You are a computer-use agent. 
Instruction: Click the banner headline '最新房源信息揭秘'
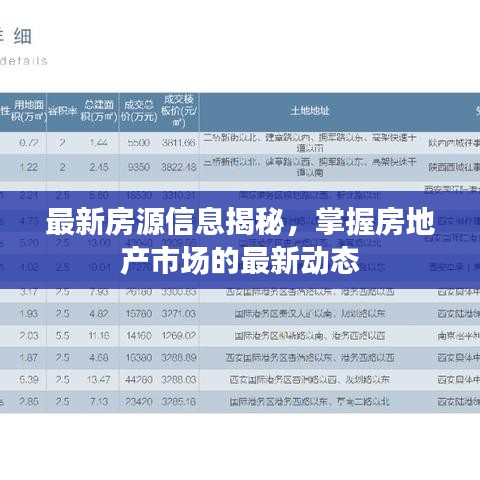click(165, 222)
